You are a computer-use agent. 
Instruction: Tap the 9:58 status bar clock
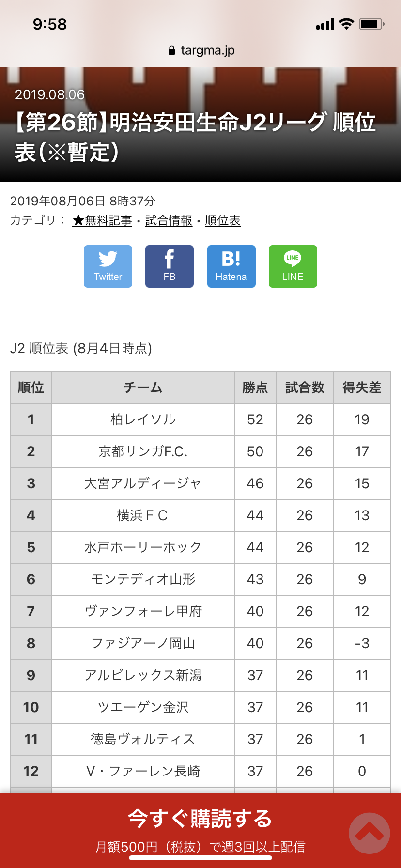pyautogui.click(x=50, y=24)
